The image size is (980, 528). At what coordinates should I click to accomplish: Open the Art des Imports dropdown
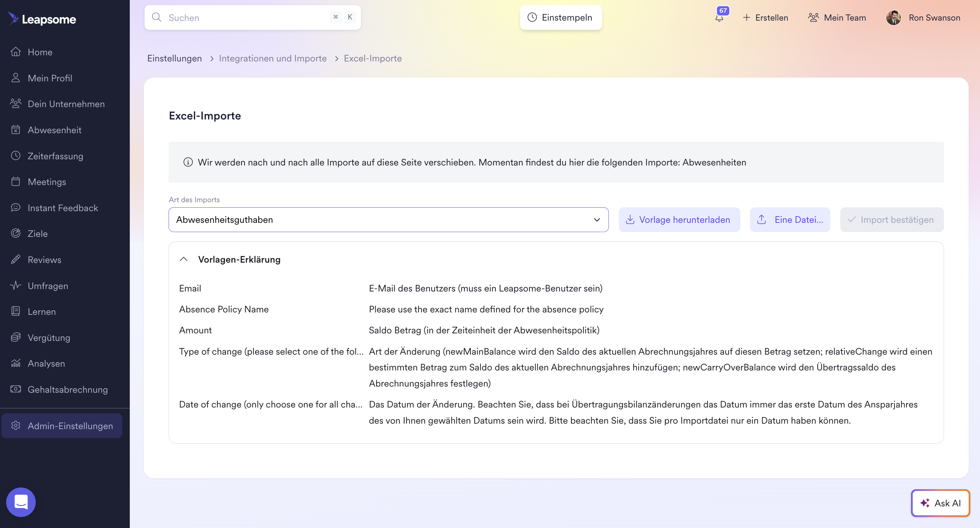(388, 219)
